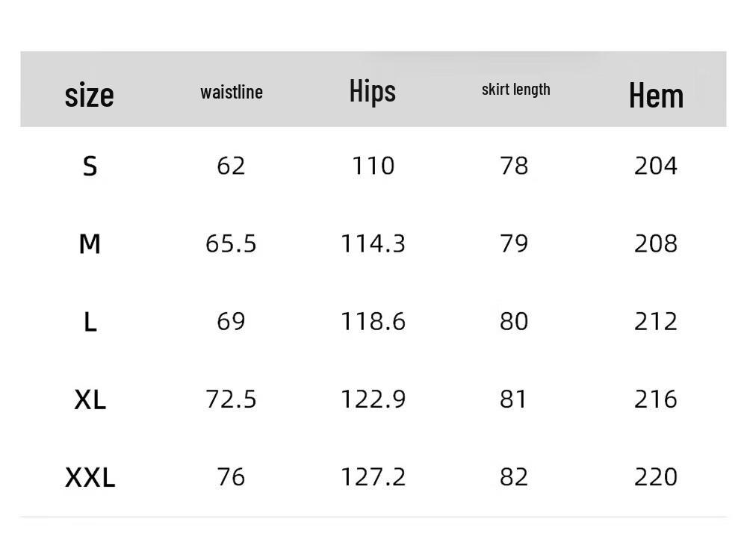Select the 'waistline' column header
Screen dimensions: 747x560
pos(232,92)
